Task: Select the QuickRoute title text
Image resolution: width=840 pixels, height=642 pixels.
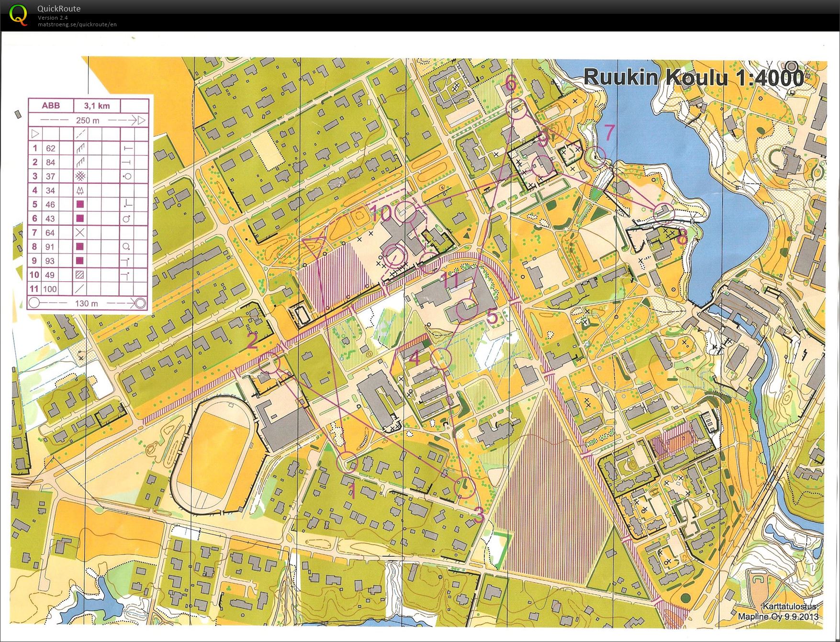Action: coord(59,9)
